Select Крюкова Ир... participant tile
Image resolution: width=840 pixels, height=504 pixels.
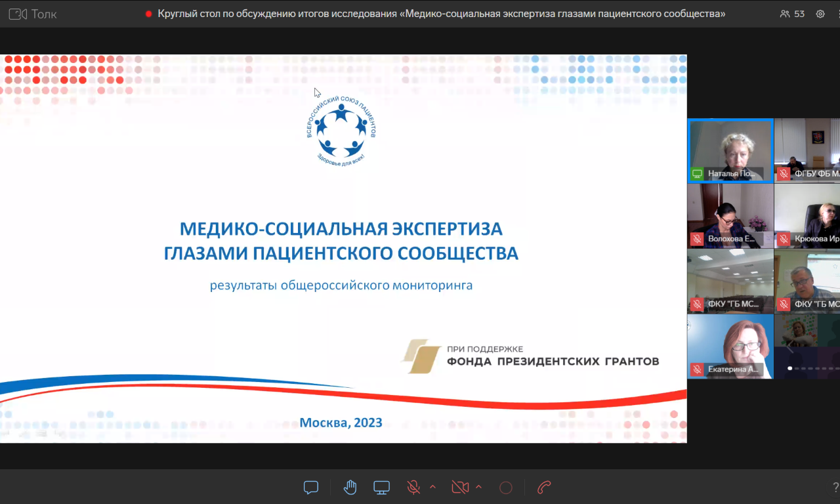pos(807,215)
